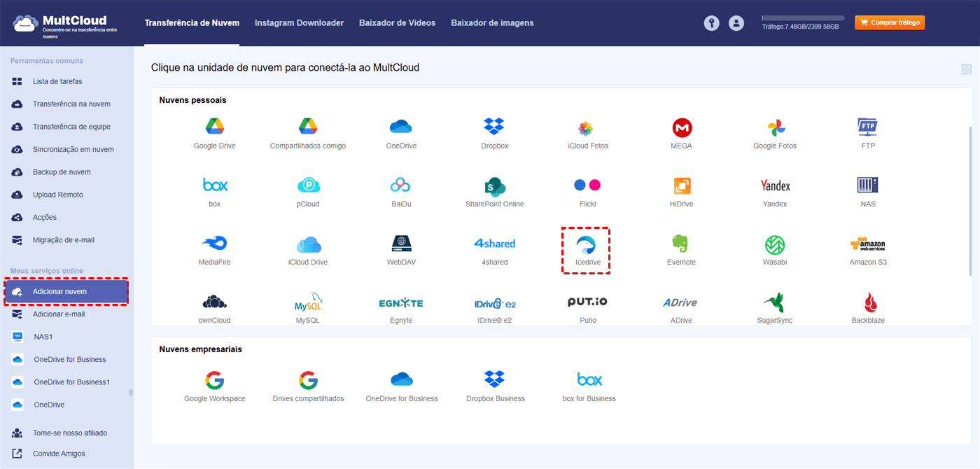Select the MySQL icon

coord(308,302)
